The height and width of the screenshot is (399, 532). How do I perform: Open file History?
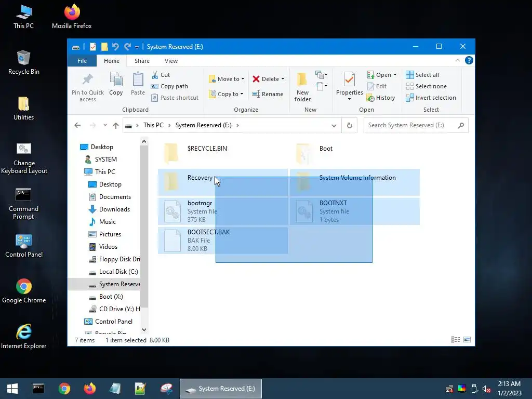coord(381,98)
